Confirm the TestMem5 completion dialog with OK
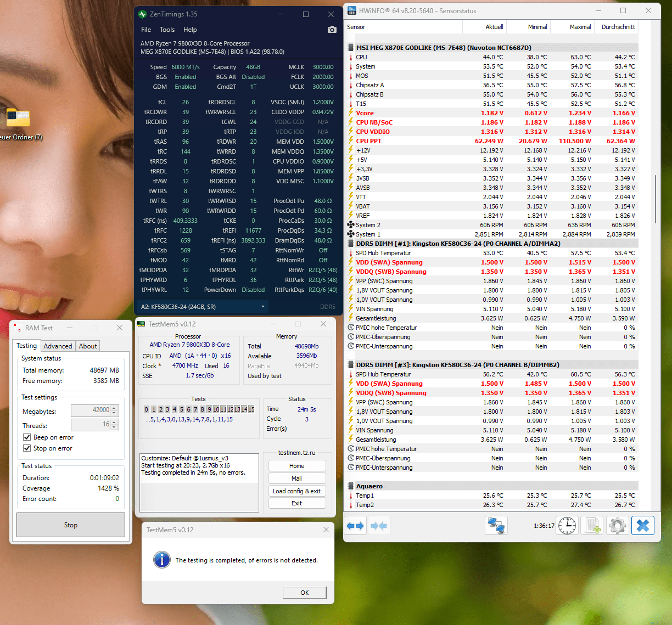Screen dimensions: 672x625 pyautogui.click(x=305, y=593)
